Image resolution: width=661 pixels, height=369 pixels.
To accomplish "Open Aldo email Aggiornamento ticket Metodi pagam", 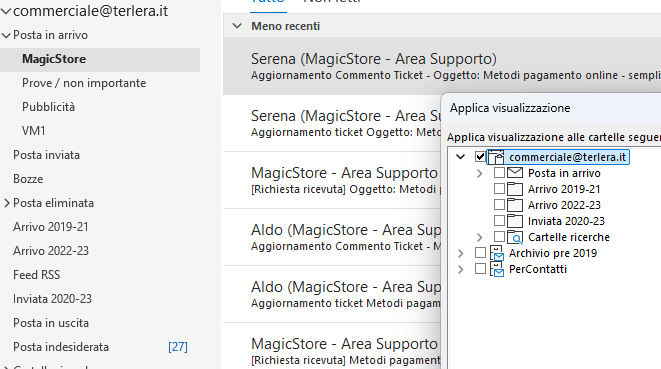I will (x=332, y=294).
